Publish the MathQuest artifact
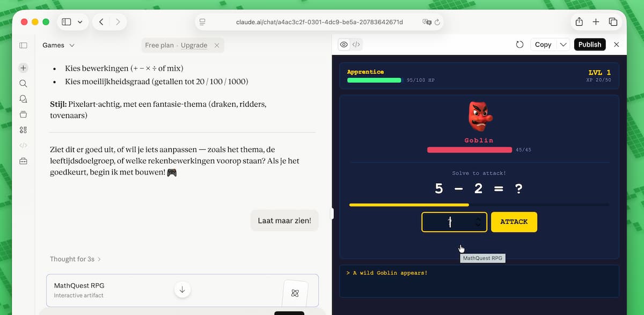 [x=590, y=45]
